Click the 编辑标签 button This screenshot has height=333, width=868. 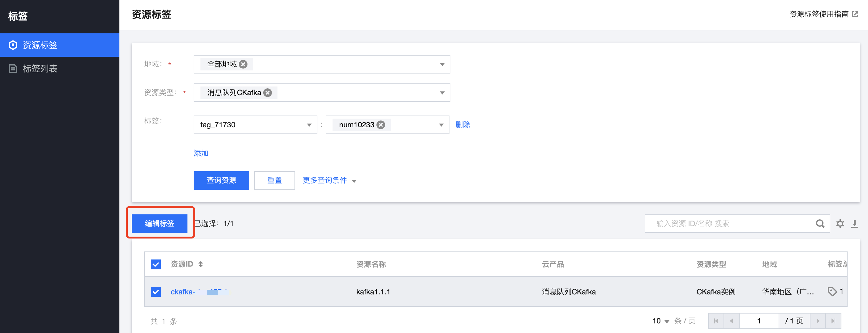tap(159, 223)
